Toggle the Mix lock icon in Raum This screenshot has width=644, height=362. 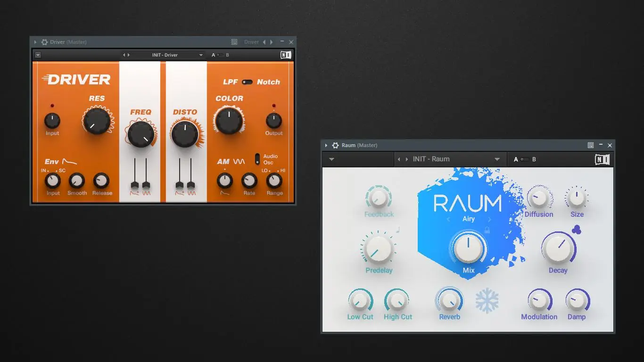pos(487,230)
